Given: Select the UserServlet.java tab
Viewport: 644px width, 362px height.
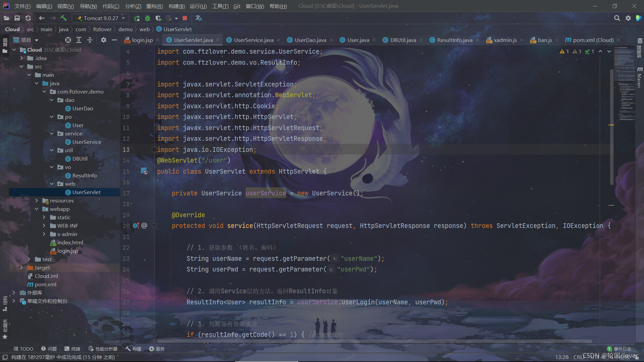Looking at the screenshot, I should click(193, 40).
